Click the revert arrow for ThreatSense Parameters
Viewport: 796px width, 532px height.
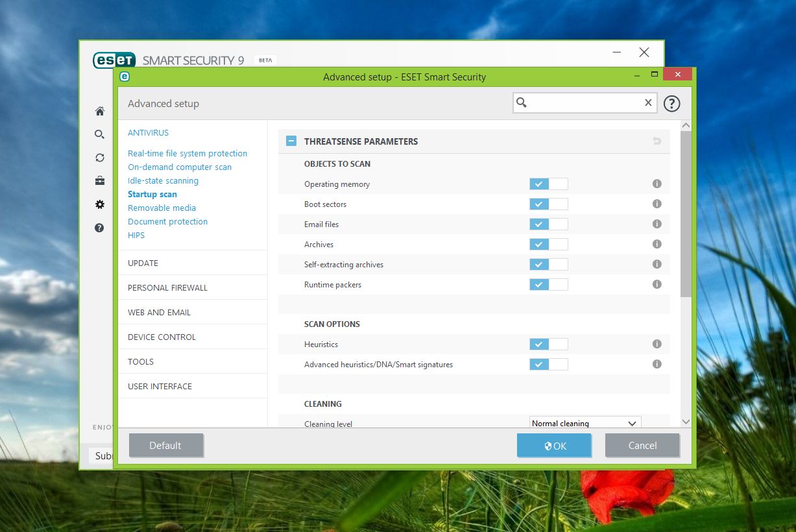[657, 141]
